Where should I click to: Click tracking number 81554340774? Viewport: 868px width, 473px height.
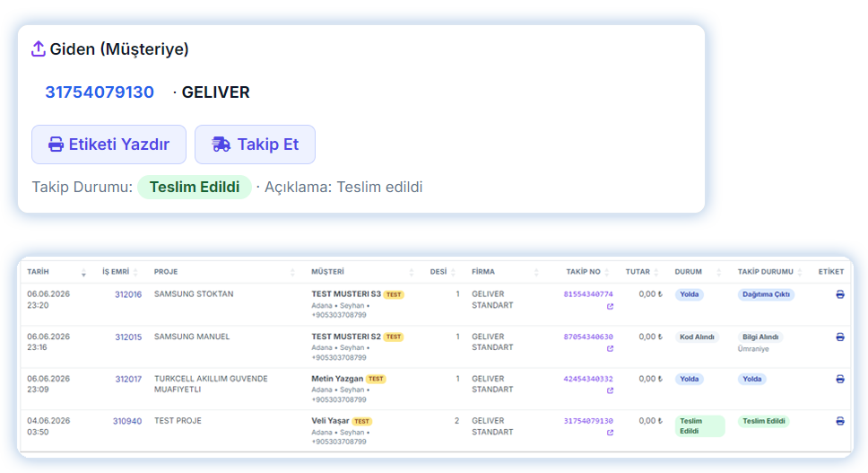click(588, 294)
